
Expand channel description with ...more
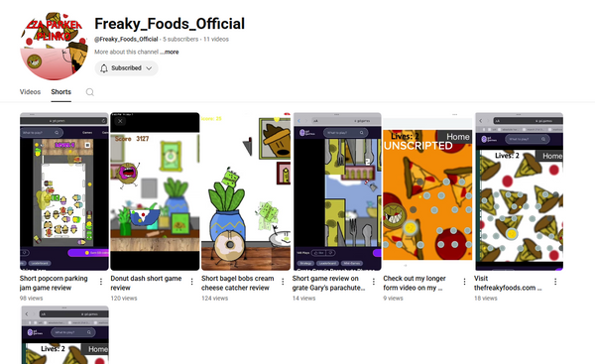170,52
